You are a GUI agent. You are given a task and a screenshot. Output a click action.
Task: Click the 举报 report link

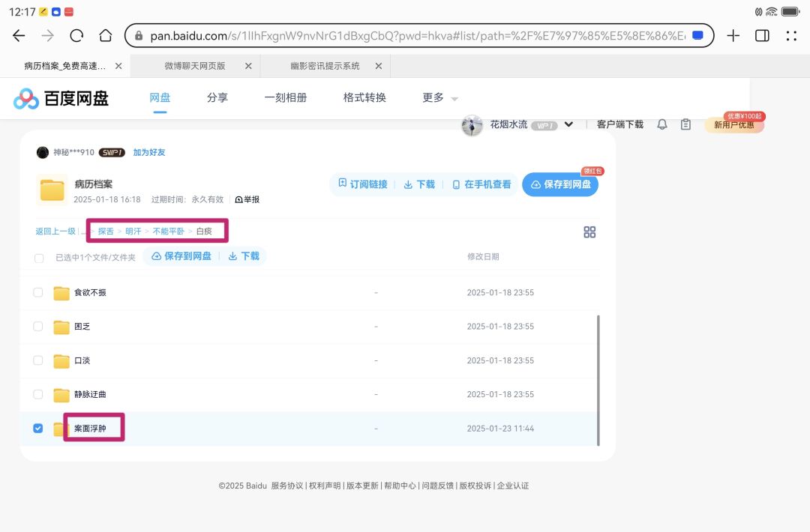click(x=247, y=200)
